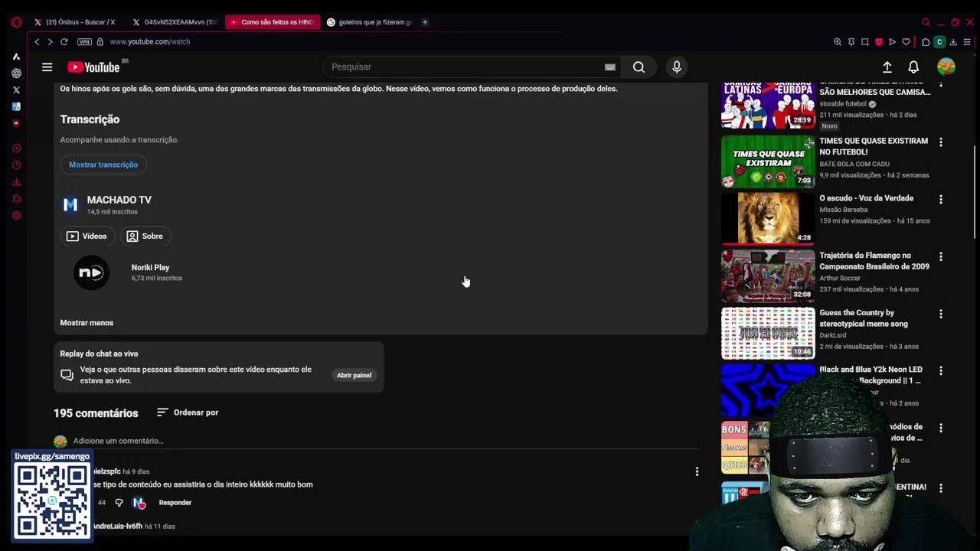This screenshot has height=551, width=980.
Task: Collapse description with Mostrar menos
Action: coord(87,323)
